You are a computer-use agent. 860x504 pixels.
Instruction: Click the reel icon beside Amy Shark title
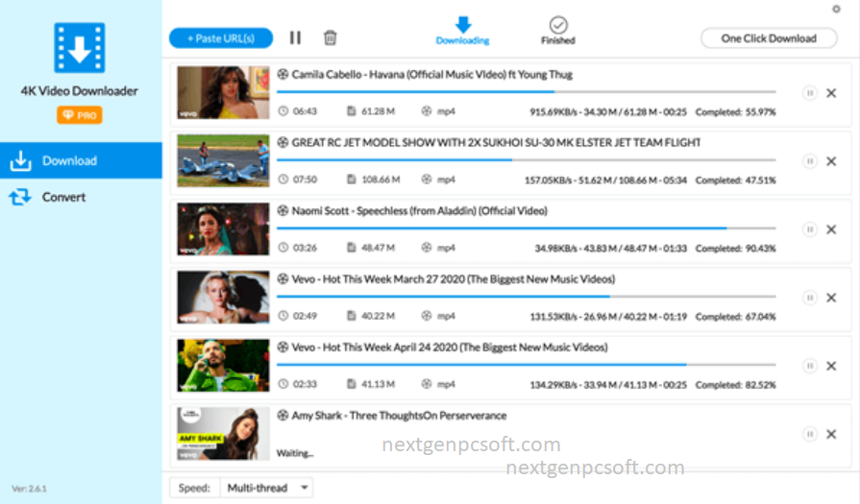pos(283,416)
